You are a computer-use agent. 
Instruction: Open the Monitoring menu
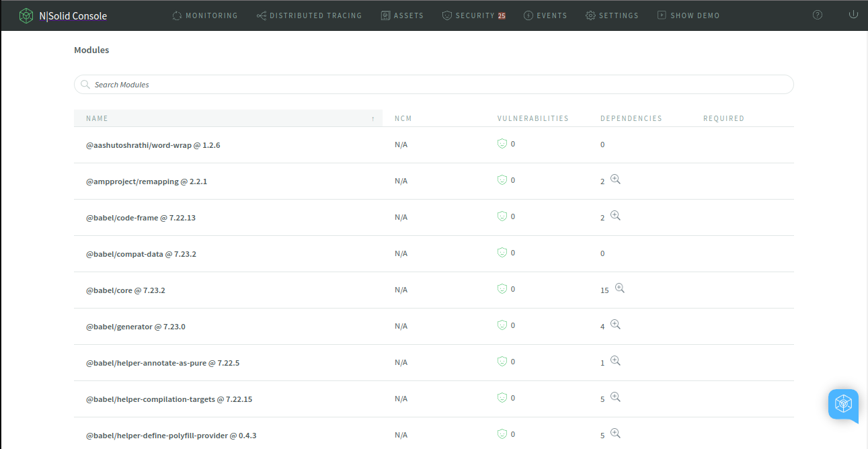[205, 15]
